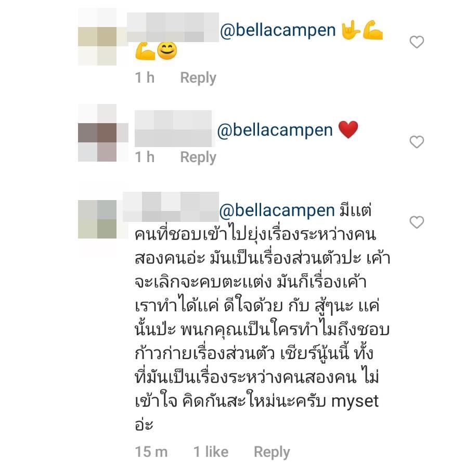Open @bellacampen mention in the Thai comment
Image resolution: width=452 pixels, height=476 pixels.
277,210
